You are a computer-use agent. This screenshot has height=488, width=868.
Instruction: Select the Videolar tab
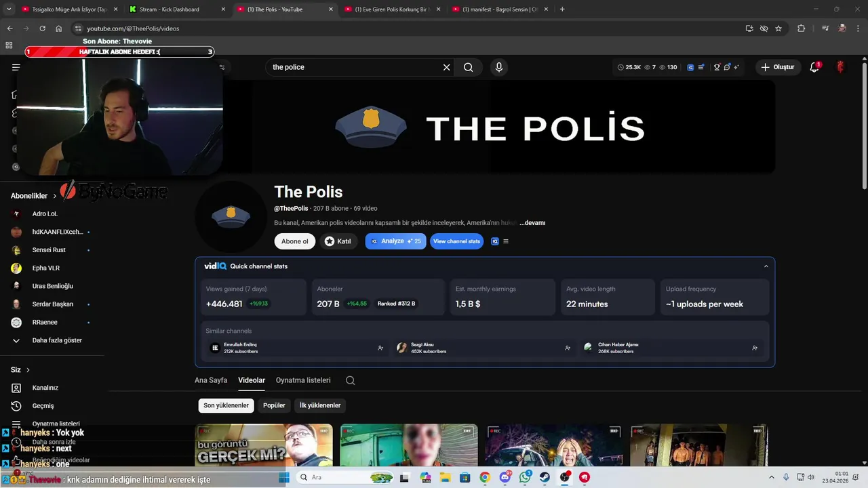coord(252,380)
